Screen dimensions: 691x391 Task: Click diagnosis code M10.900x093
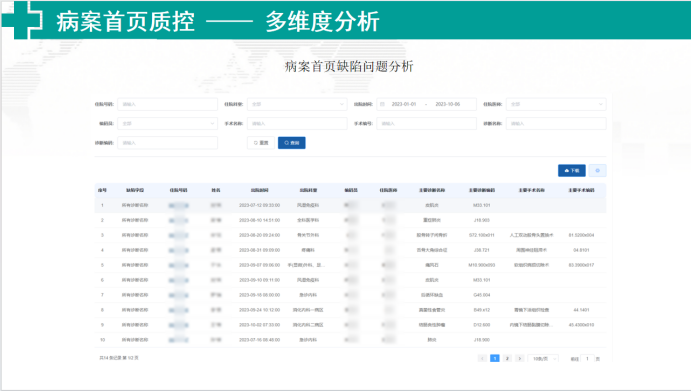[x=482, y=265]
